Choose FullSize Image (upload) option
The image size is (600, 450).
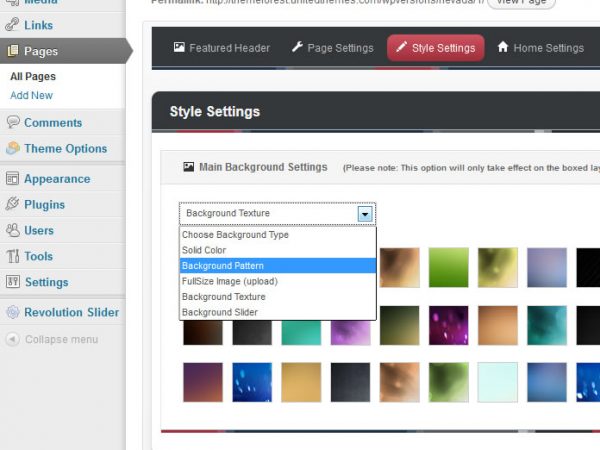277,281
